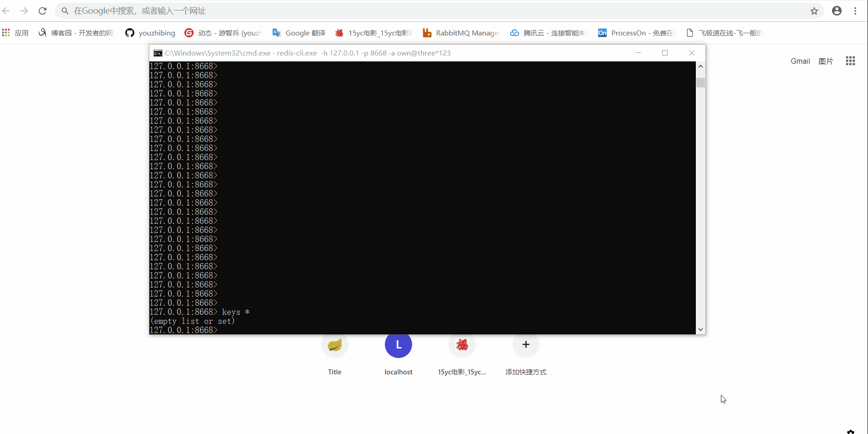The width and height of the screenshot is (868, 434).
Task: Open the 博客园 bookmark
Action: pyautogui.click(x=76, y=33)
